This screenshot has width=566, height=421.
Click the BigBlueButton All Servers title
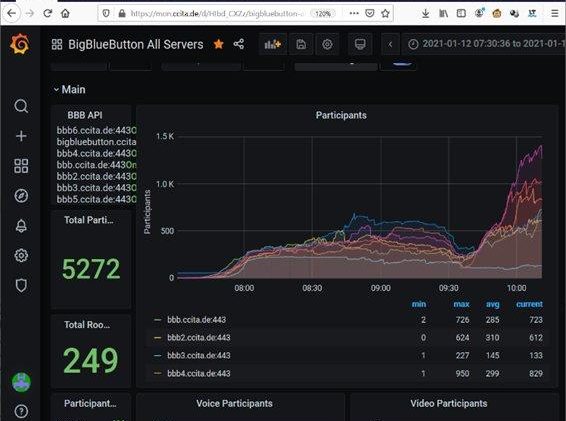tap(136, 44)
